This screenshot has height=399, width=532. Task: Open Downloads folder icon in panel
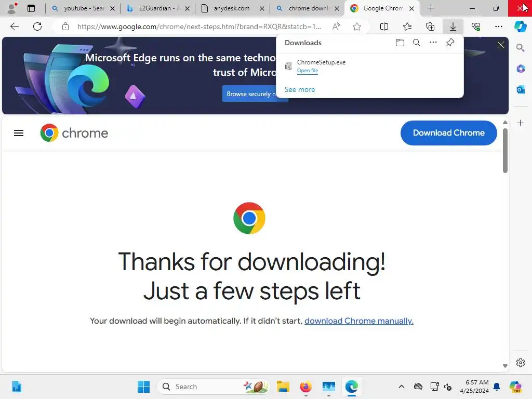(x=400, y=43)
